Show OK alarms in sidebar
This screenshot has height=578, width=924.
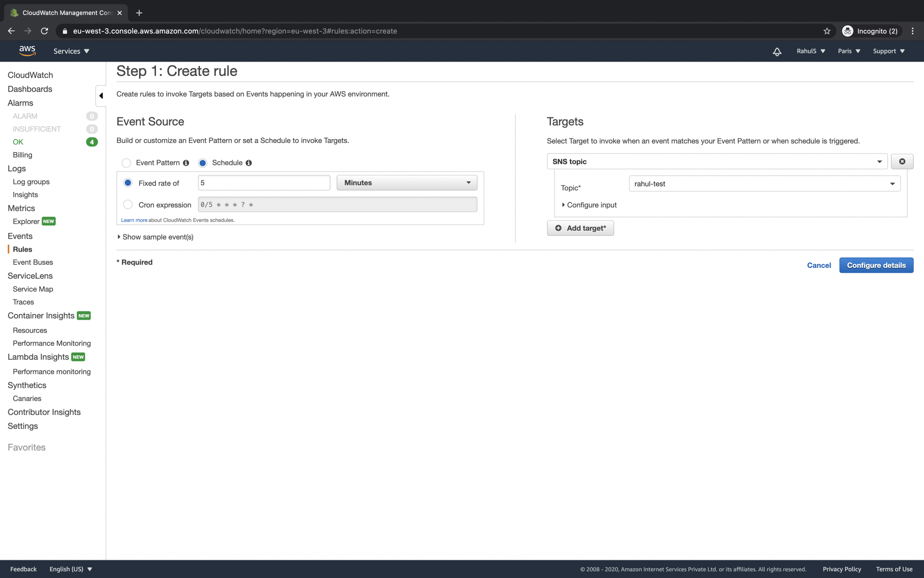18,142
